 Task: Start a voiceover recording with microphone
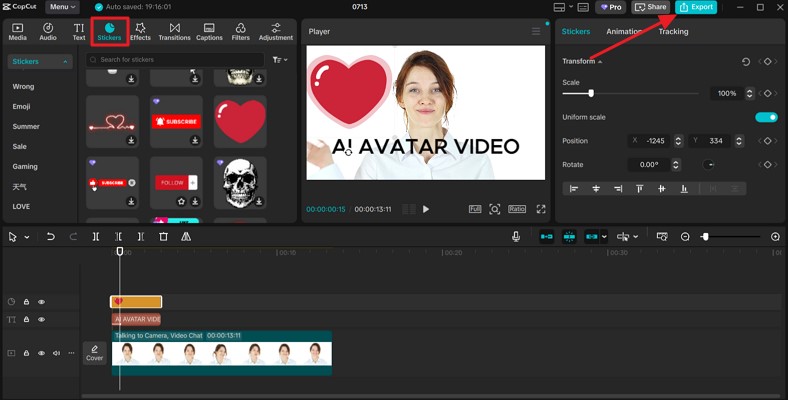[x=516, y=237]
